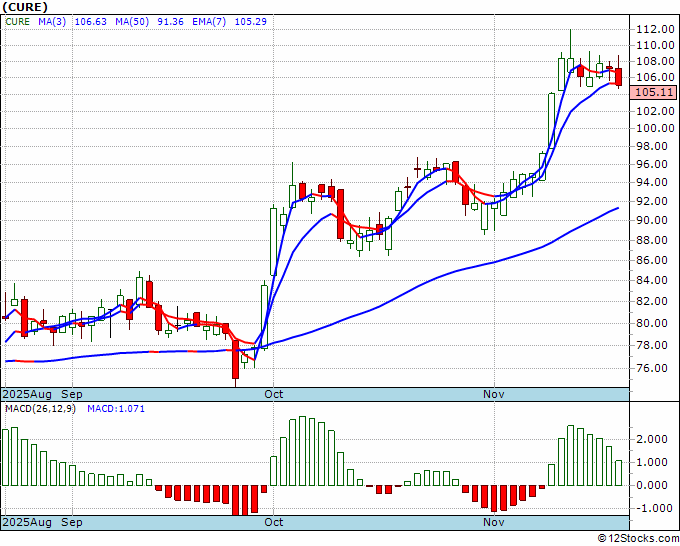
Task: Click the 86.00 price axis label
Action: click(651, 261)
